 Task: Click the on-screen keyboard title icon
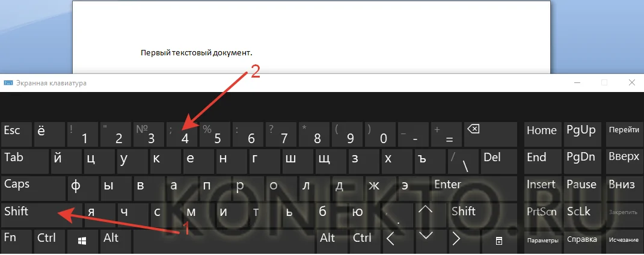click(8, 83)
